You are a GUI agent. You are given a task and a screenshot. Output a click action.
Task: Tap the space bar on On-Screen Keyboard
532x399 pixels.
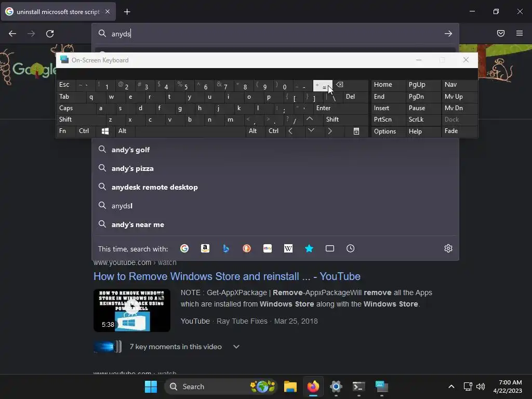point(190,131)
